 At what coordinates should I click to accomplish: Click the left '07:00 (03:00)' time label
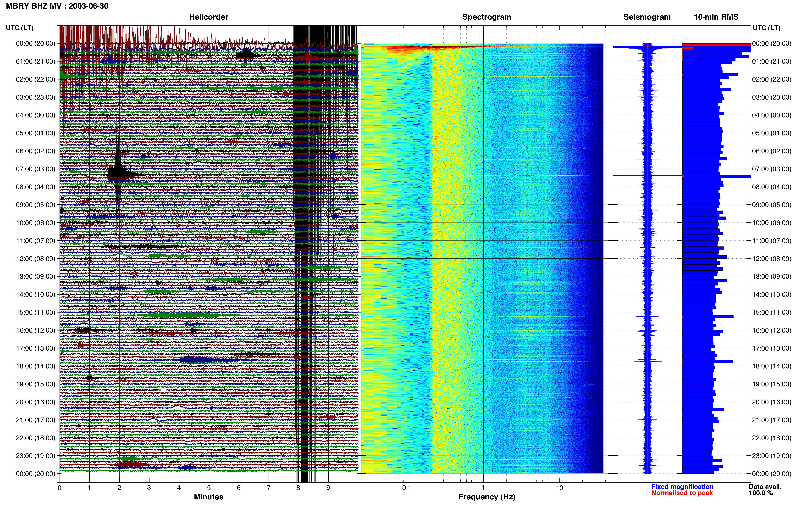tap(36, 169)
